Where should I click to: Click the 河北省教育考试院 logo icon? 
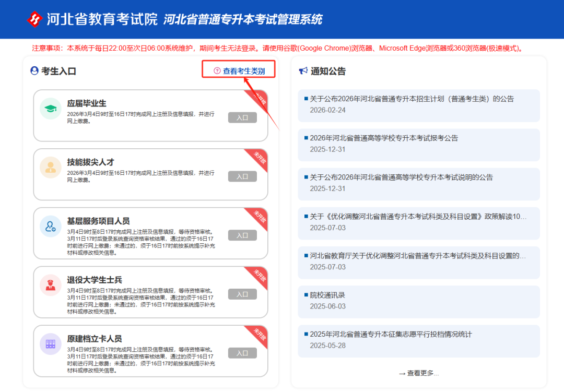[x=34, y=19]
